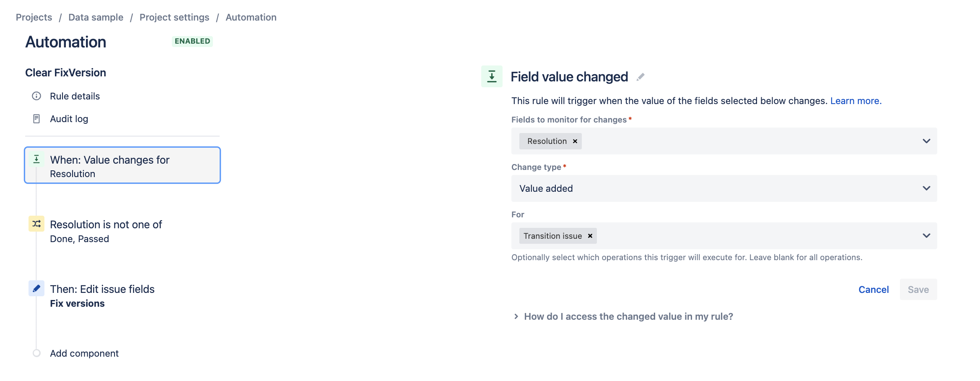Toggle the ENABLED status badge
This screenshot has height=381, width=980.
(x=192, y=41)
